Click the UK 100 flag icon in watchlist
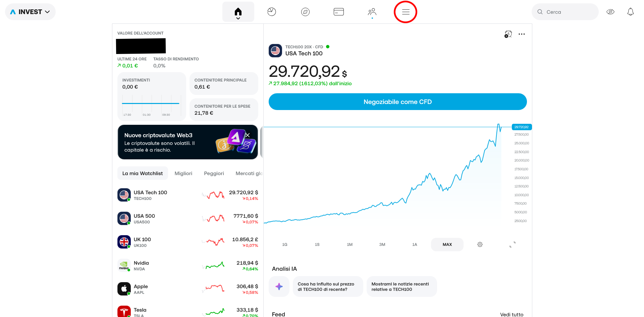 (124, 242)
